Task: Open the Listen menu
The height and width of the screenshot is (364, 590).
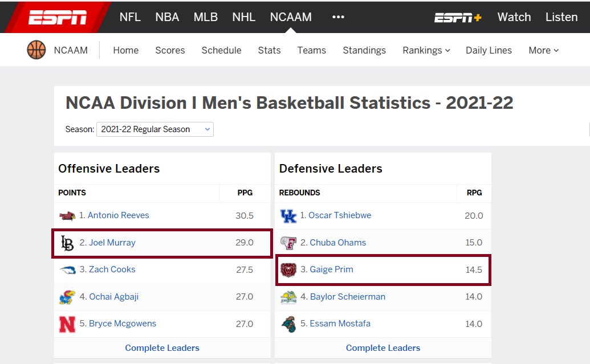Action: pos(561,17)
